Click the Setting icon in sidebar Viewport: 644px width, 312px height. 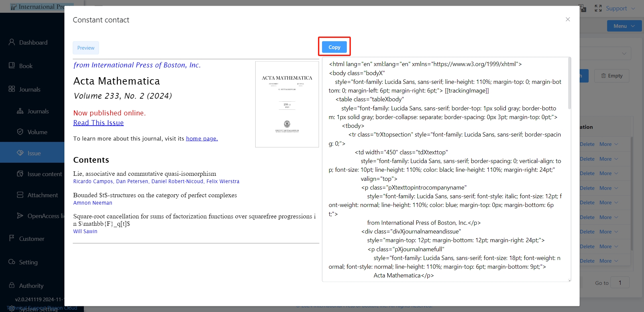[x=12, y=262]
